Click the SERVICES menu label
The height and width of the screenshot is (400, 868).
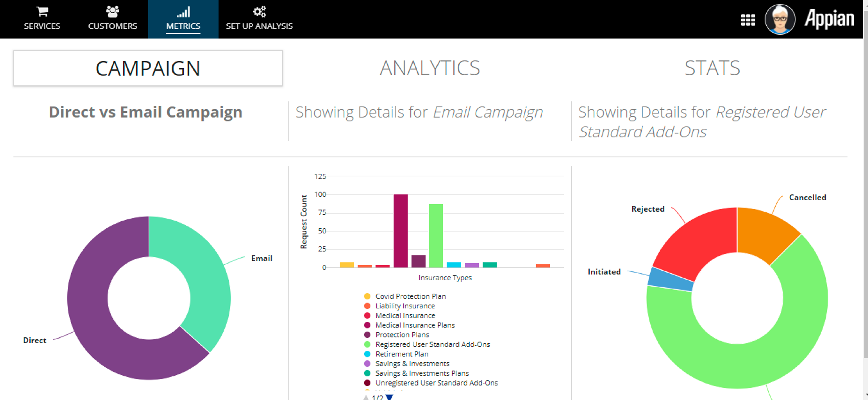[x=42, y=26]
